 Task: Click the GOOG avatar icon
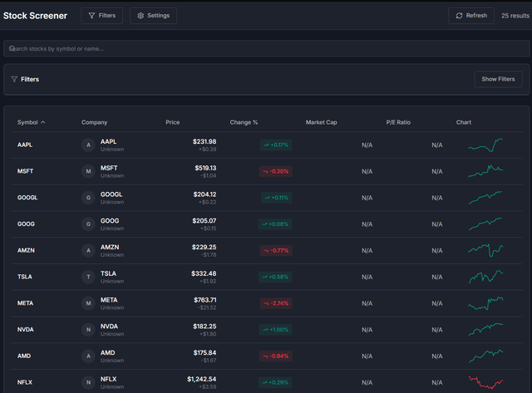point(88,224)
